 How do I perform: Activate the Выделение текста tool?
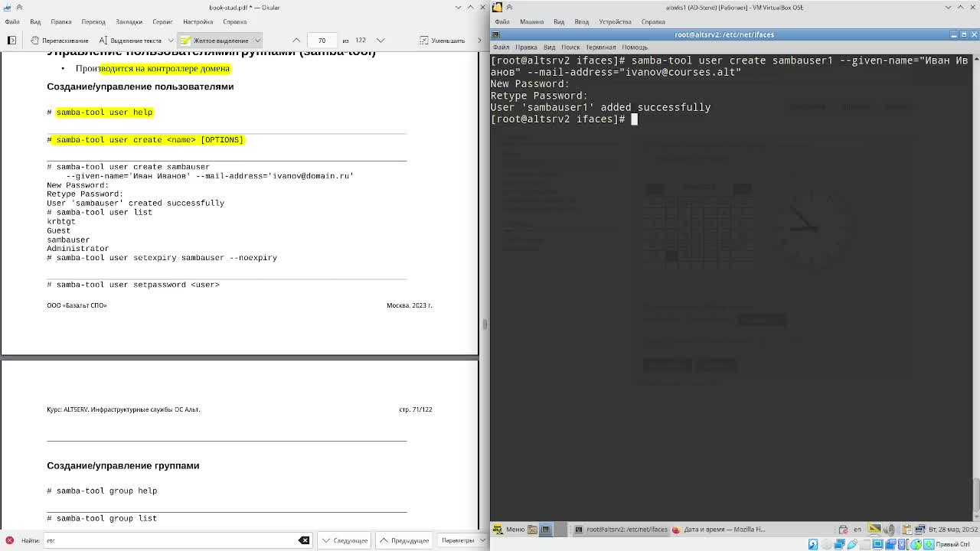point(130,40)
